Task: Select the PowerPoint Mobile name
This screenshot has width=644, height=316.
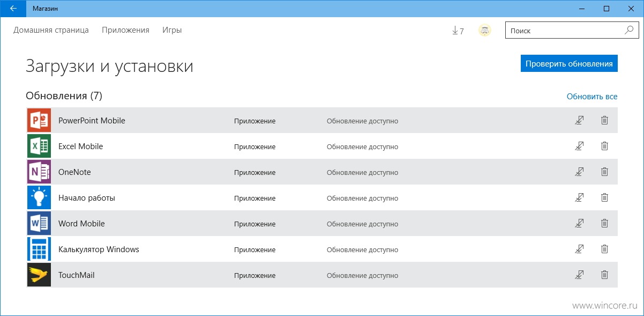Action: (92, 121)
